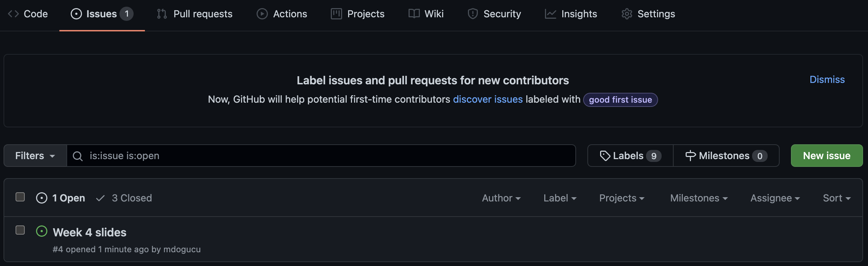Viewport: 868px width, 266px height.
Task: Open the Author filter dropdown
Action: [x=501, y=198]
